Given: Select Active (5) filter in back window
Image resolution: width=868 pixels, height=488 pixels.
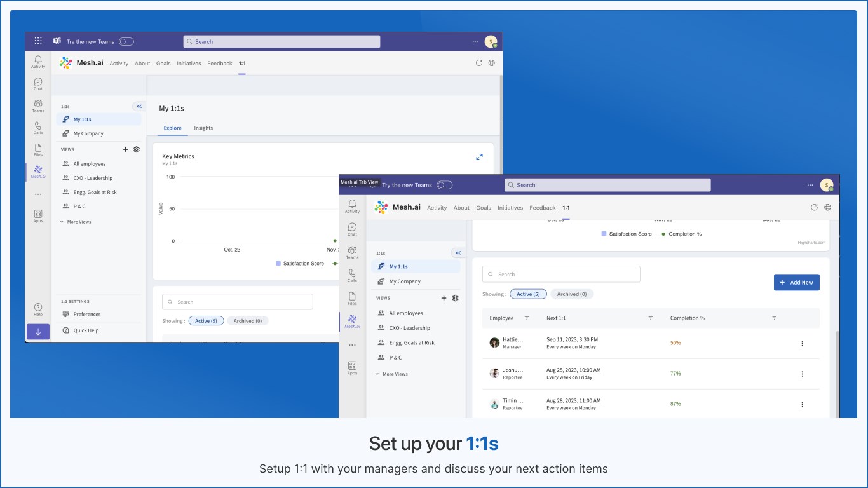Looking at the screenshot, I should coord(206,321).
